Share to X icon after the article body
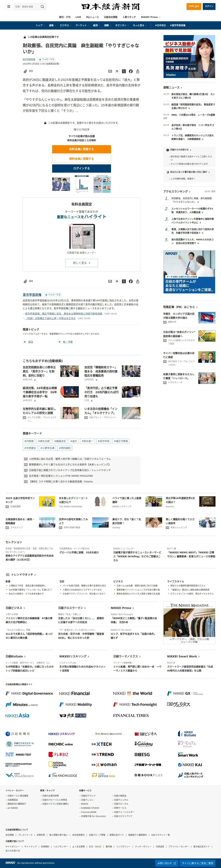Viewport: 221px width, 868px height. pyautogui.click(x=124, y=281)
